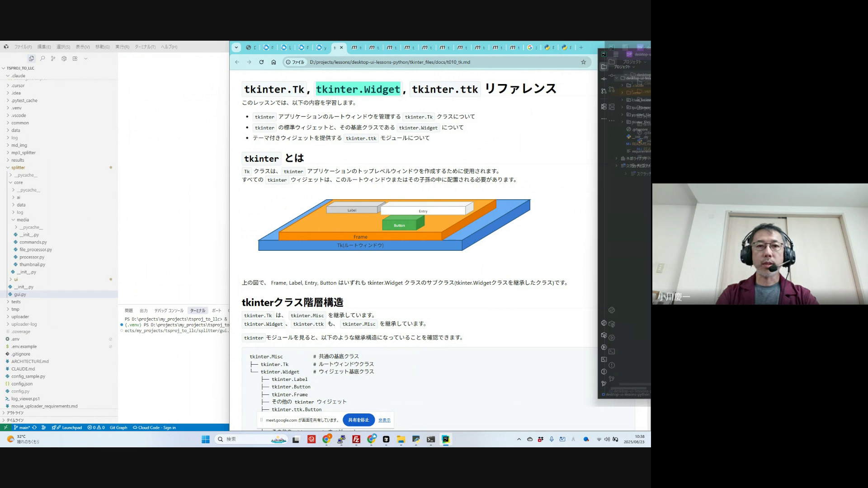The width and height of the screenshot is (868, 488).
Task: Click the 非表示 link
Action: [384, 420]
